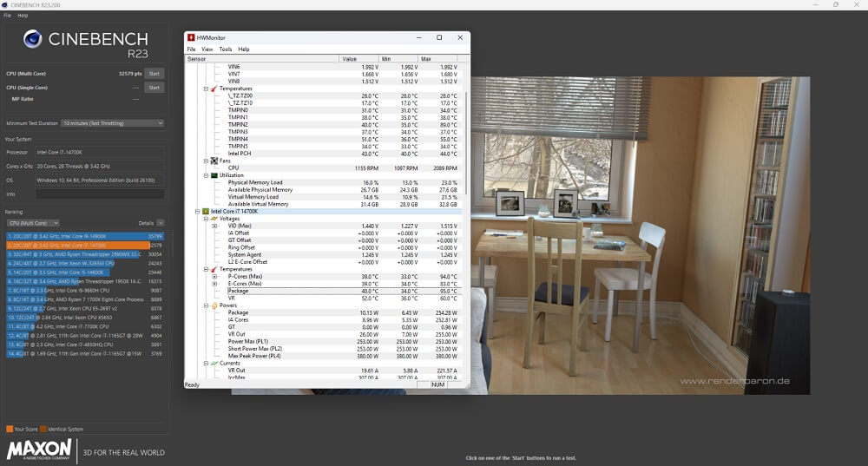The image size is (868, 466).
Task: Click the Fans category fan icon
Action: [214, 161]
